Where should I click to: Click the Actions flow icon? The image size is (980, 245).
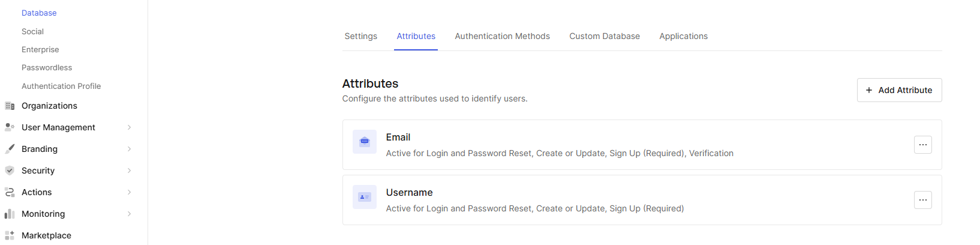pos(10,192)
